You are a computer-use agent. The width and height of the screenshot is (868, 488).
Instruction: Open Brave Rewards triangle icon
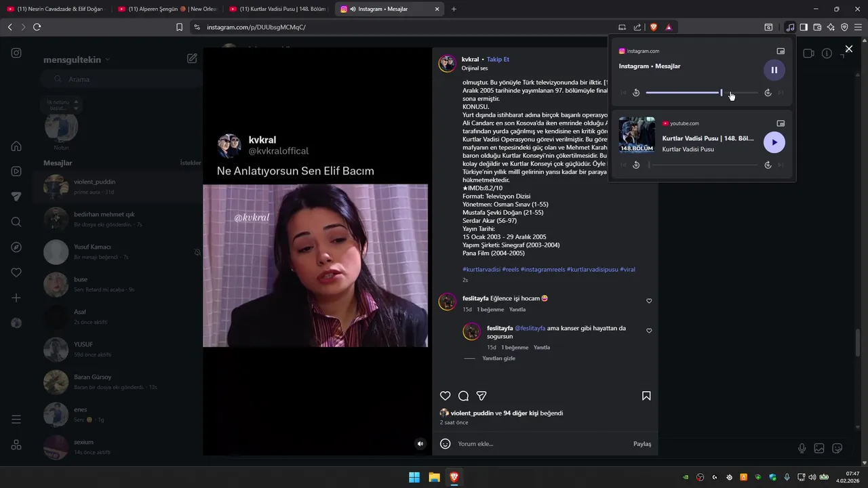coord(669,27)
